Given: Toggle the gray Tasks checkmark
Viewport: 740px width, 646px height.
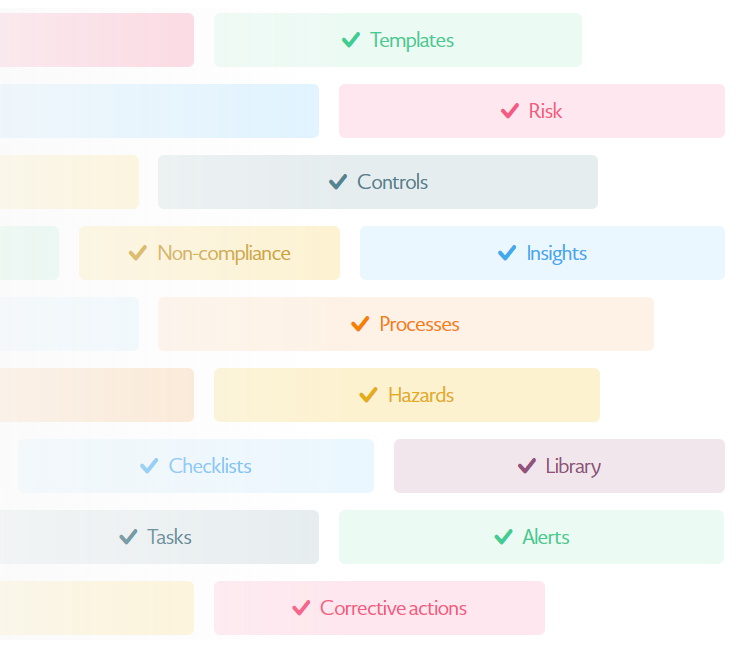Looking at the screenshot, I should 128,537.
